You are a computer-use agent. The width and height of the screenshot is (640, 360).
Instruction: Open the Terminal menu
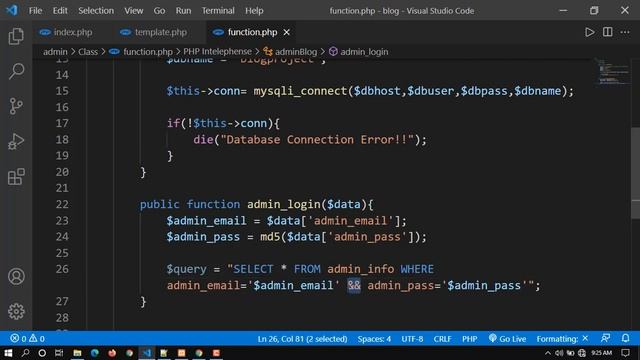click(x=218, y=11)
